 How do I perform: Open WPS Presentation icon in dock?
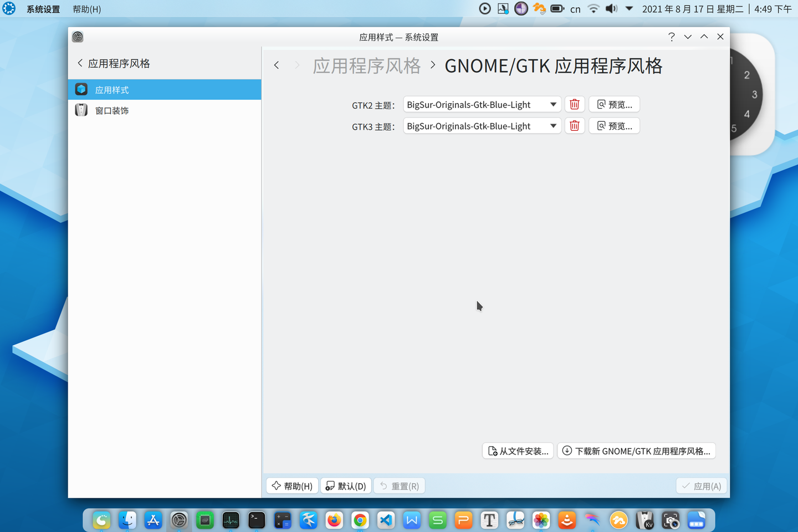point(463,520)
